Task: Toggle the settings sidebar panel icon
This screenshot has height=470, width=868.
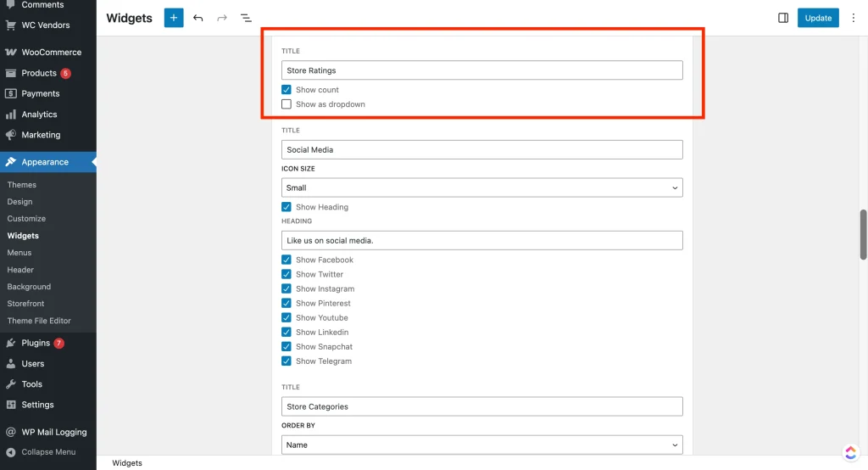Action: pyautogui.click(x=783, y=18)
